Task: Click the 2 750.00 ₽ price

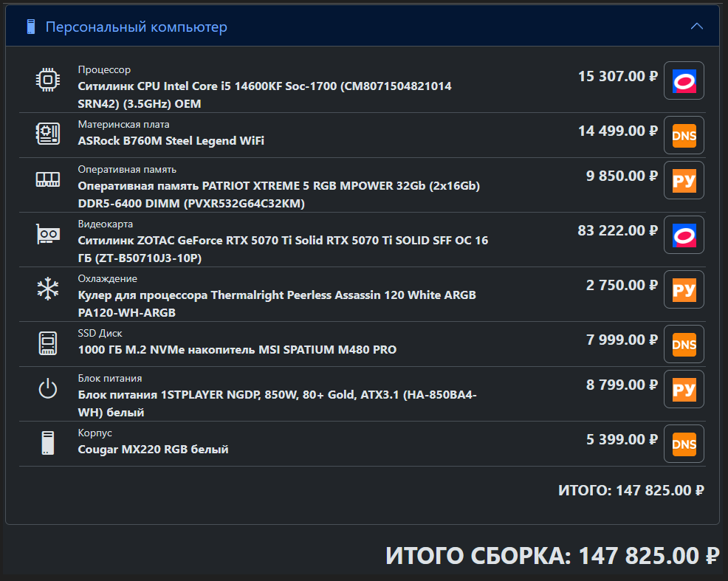Action: [622, 285]
